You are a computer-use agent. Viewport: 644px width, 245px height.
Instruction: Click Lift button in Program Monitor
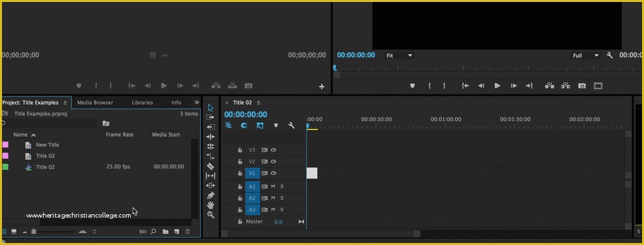(x=550, y=86)
